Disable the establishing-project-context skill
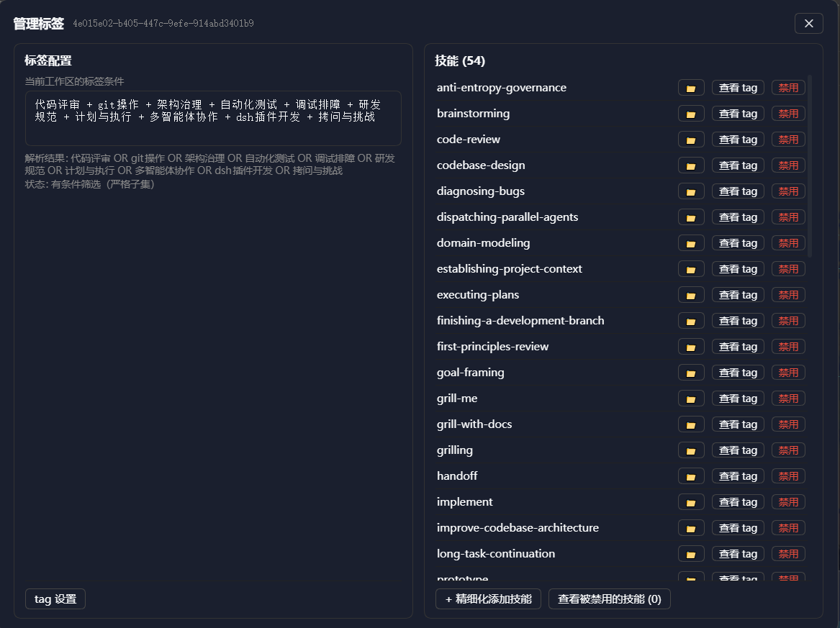This screenshot has width=840, height=628. pyautogui.click(x=788, y=269)
